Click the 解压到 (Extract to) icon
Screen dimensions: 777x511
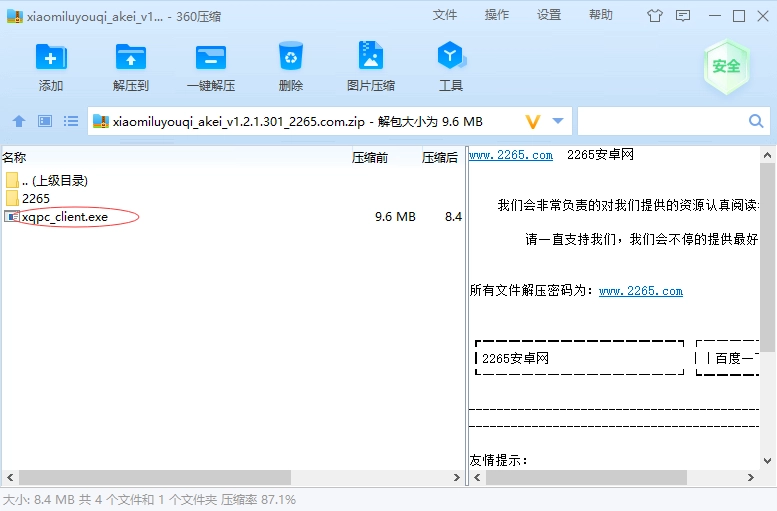(131, 58)
